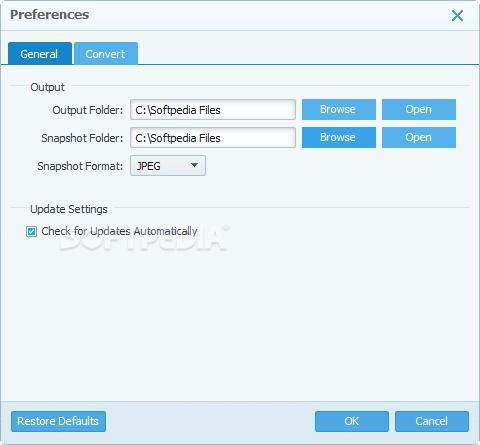Close the Preferences dialog with the X icon
This screenshot has height=445, width=480.
[x=457, y=15]
